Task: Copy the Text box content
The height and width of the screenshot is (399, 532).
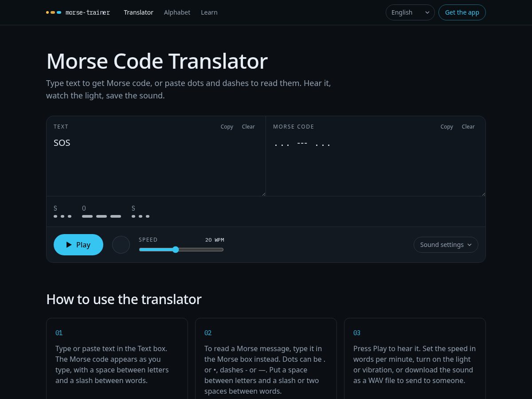Action: pyautogui.click(x=227, y=127)
